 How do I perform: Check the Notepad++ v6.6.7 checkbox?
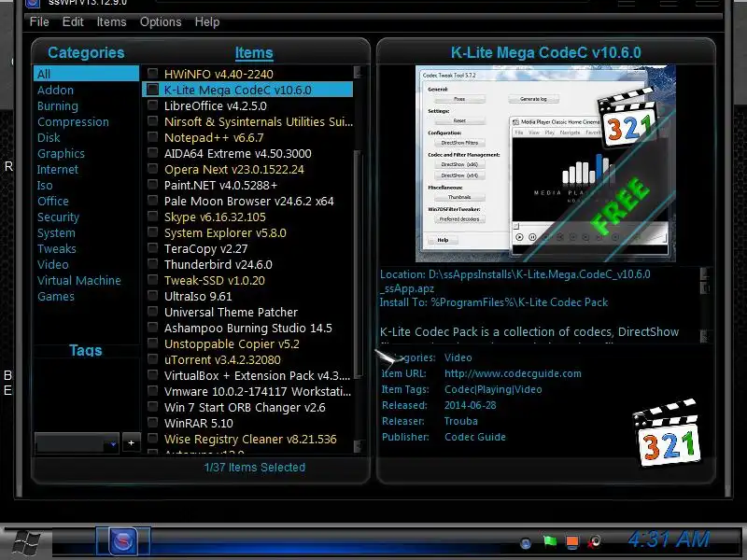[152, 136]
